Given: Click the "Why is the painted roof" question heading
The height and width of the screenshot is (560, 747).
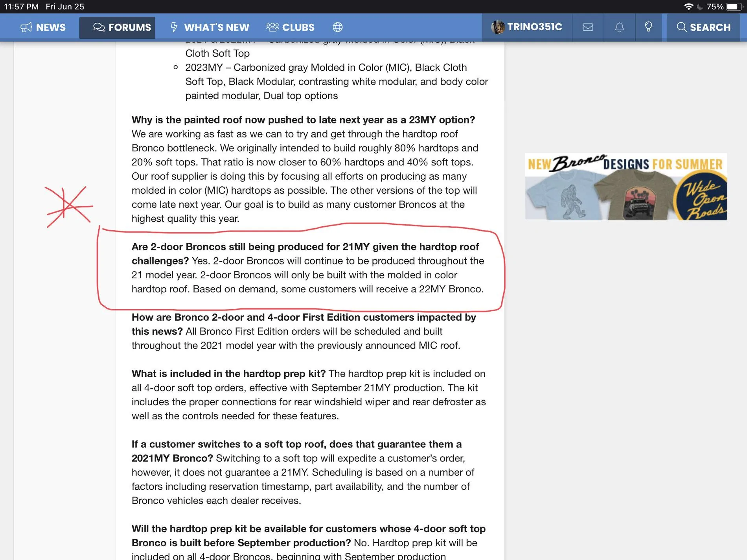Looking at the screenshot, I should click(x=303, y=120).
